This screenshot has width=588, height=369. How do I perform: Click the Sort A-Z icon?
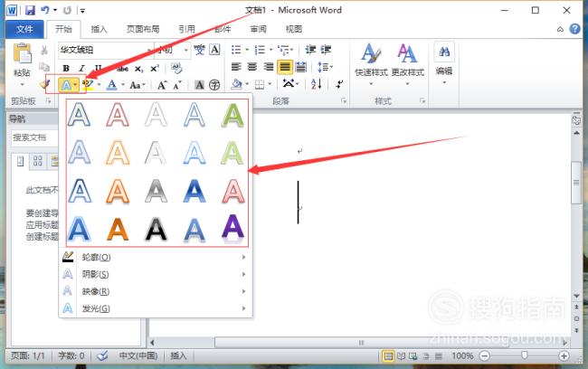(317, 84)
